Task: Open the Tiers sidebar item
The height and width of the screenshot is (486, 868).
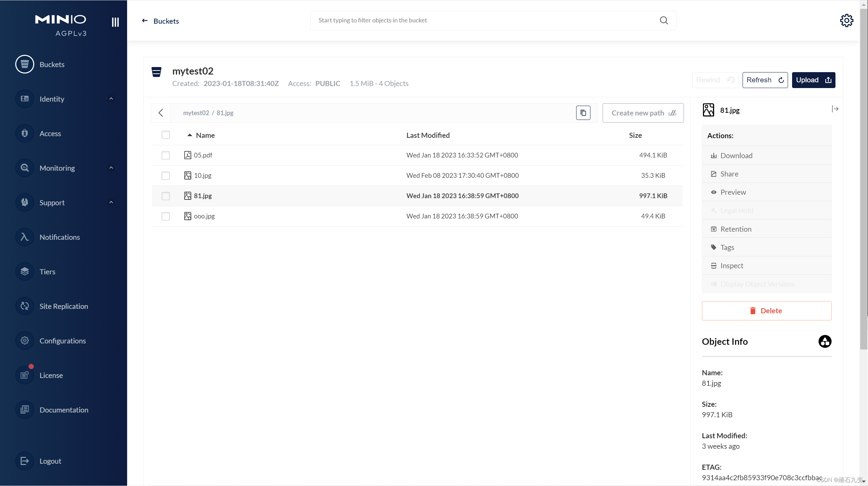Action: click(x=47, y=272)
